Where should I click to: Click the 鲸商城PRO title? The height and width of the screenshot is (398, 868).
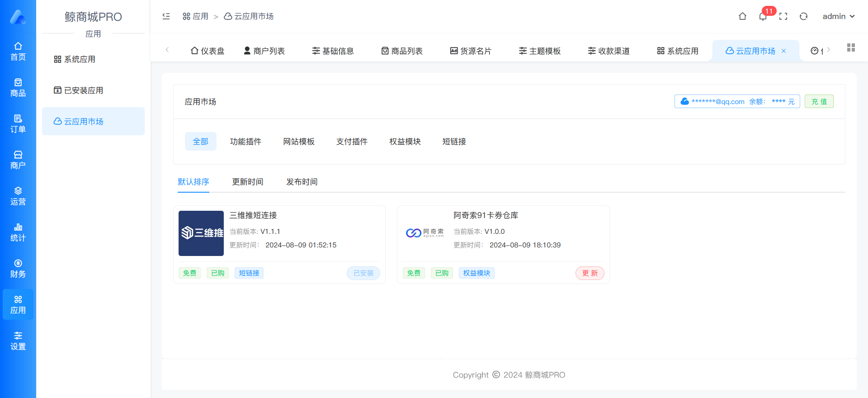point(93,17)
